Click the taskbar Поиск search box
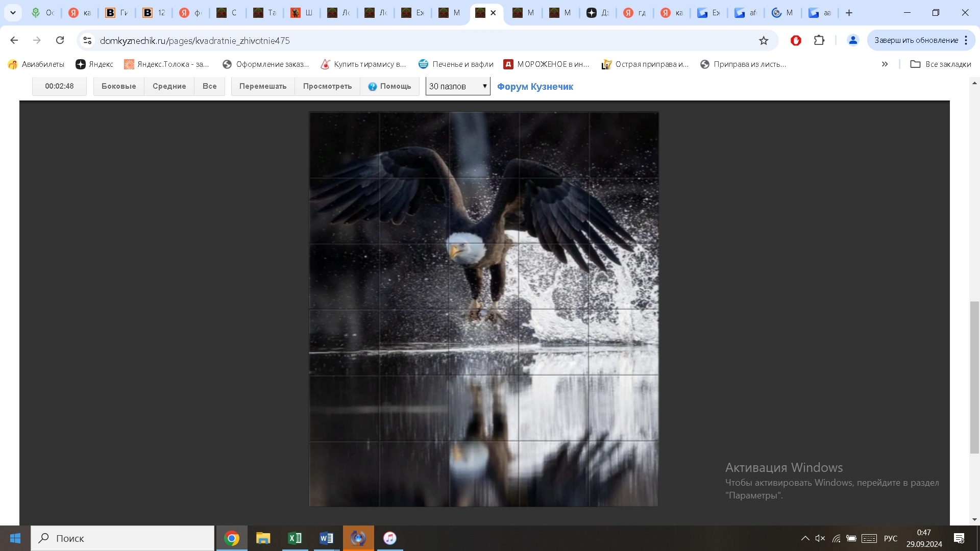 (122, 538)
